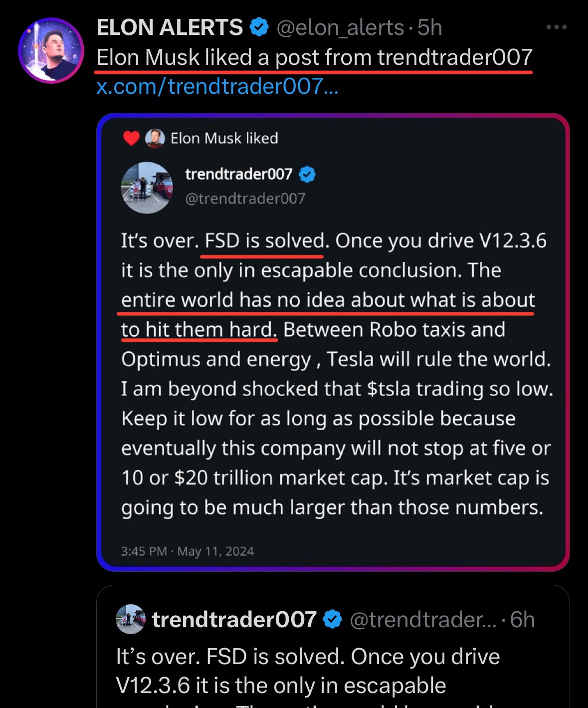Image resolution: width=588 pixels, height=708 pixels.
Task: Click the ELON ALERTS display name
Action: [170, 27]
